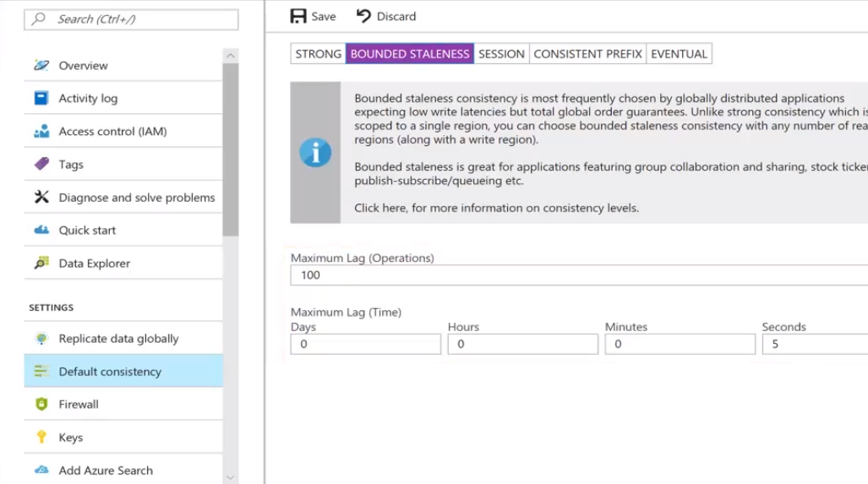
Task: Choose the STRONG consistency level
Action: pyautogui.click(x=319, y=54)
